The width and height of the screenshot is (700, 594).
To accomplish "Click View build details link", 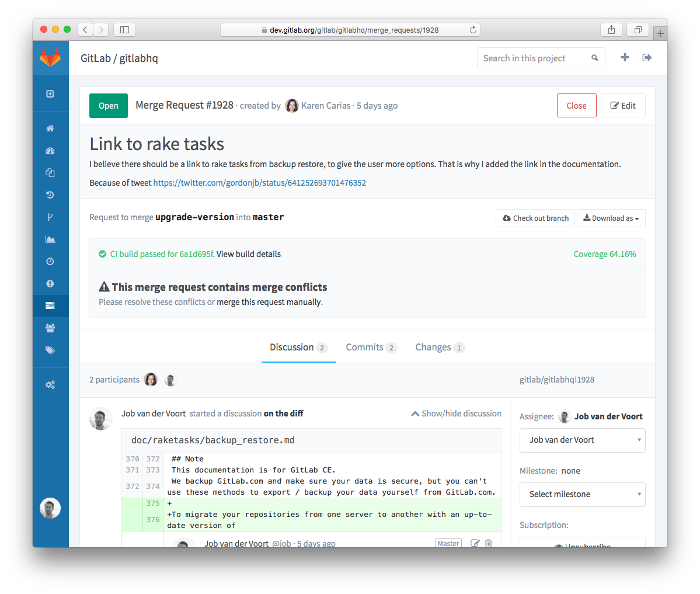I will (249, 254).
